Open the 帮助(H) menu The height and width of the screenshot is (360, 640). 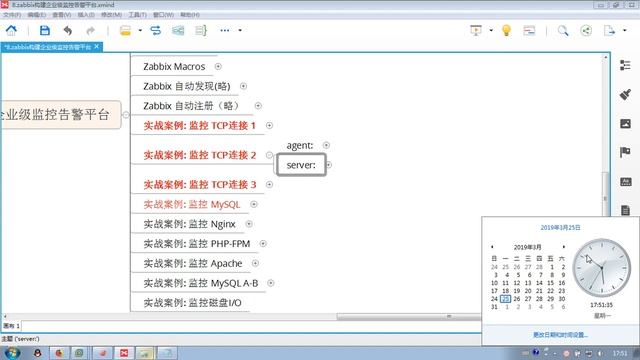point(190,15)
